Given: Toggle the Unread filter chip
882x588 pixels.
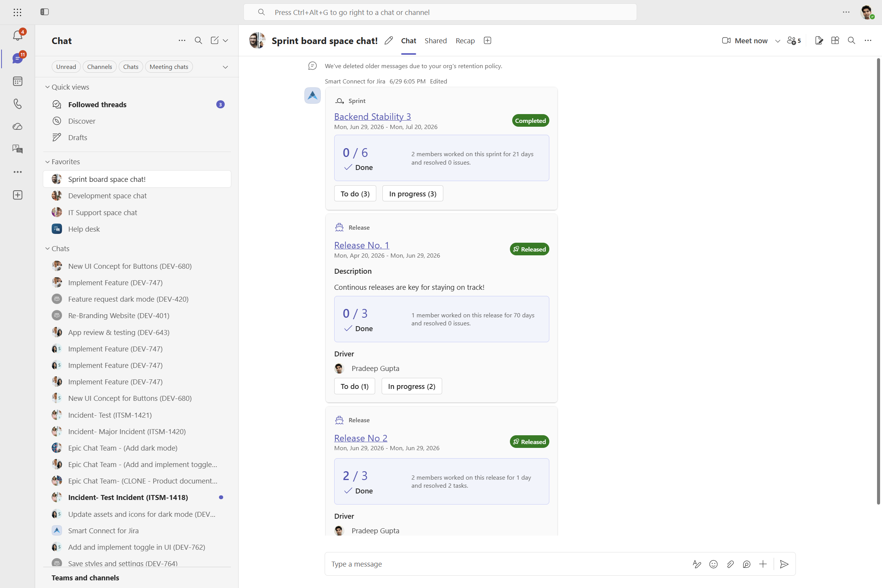Looking at the screenshot, I should click(66, 67).
